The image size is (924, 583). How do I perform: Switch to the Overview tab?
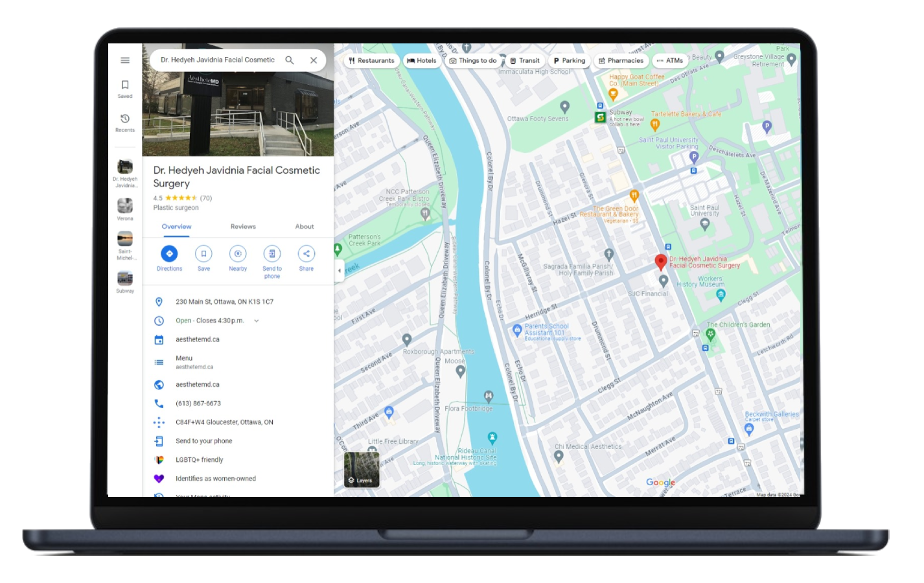(x=176, y=227)
